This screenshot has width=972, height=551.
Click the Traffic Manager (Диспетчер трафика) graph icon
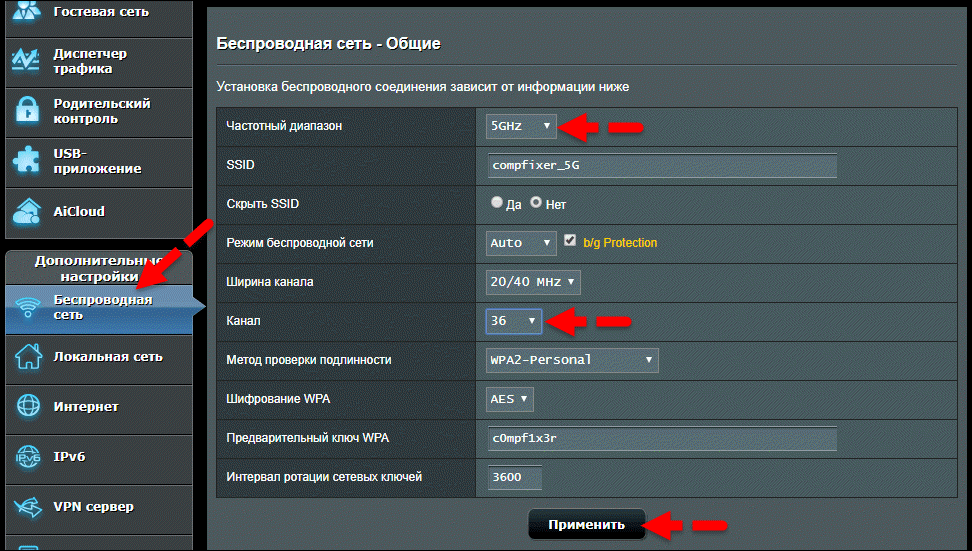(26, 60)
